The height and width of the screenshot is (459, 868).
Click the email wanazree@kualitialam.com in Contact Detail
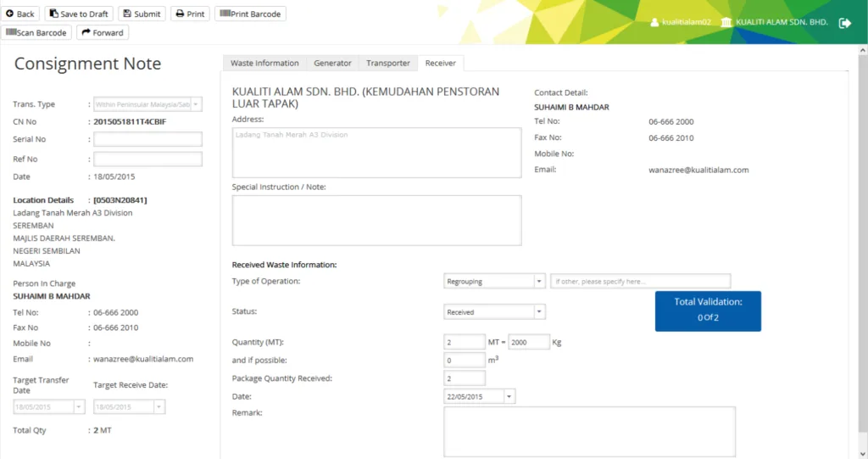[698, 171]
